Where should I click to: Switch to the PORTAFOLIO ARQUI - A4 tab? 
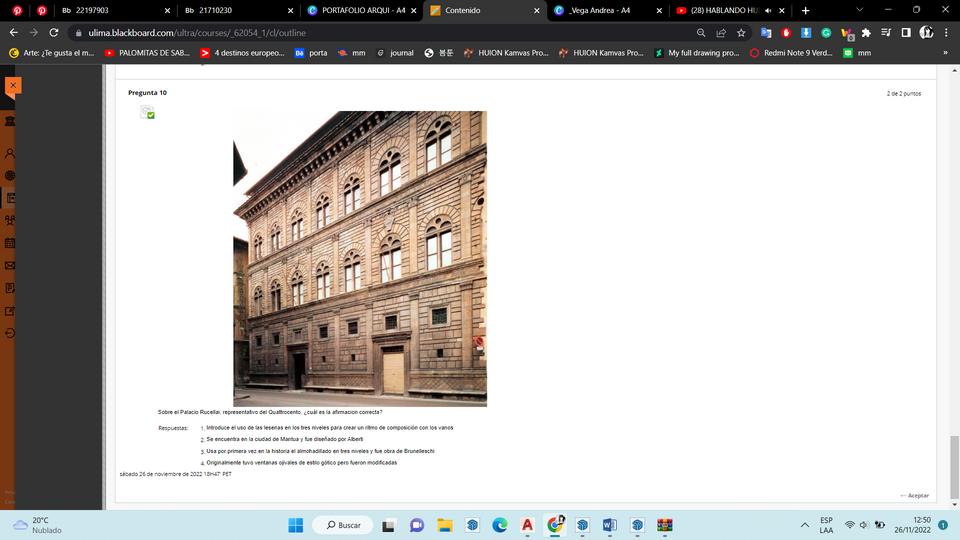[x=361, y=10]
